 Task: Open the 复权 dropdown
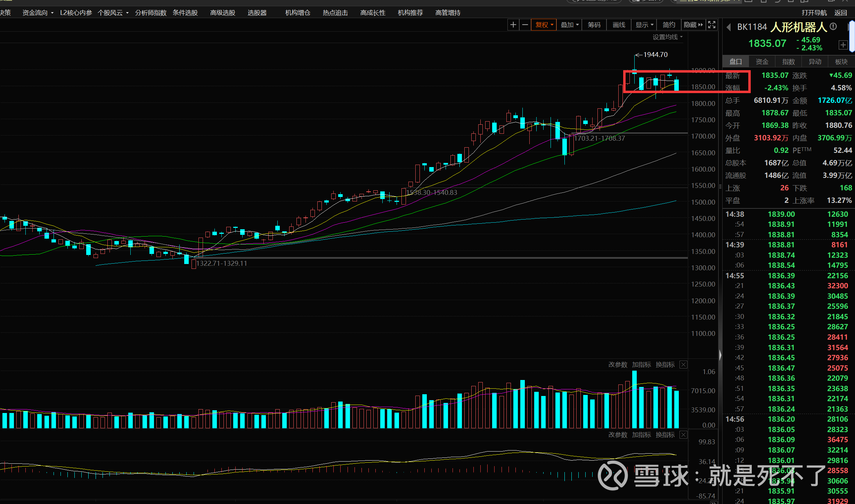[544, 25]
